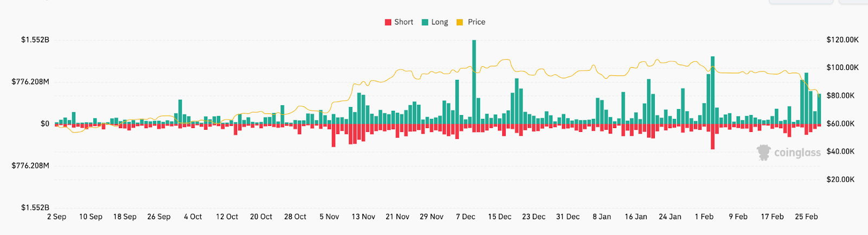Click the green spike bar near 4 Oct

pos(180,111)
